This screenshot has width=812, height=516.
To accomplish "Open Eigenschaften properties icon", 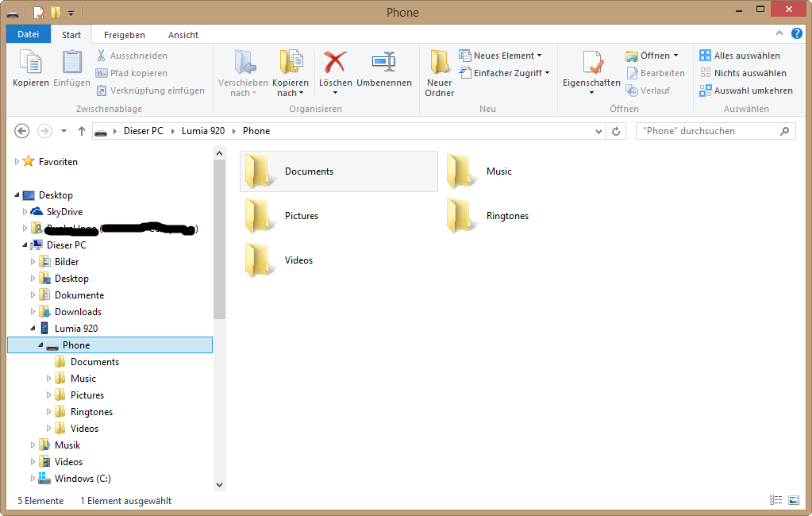I will click(x=592, y=62).
